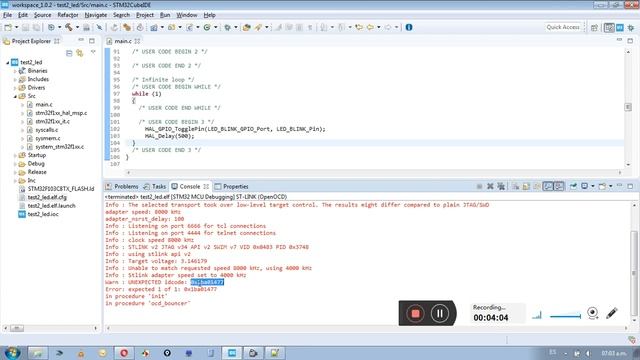Minimize the Project Explorer view
This screenshot has height=360, width=640.
coord(81,41)
